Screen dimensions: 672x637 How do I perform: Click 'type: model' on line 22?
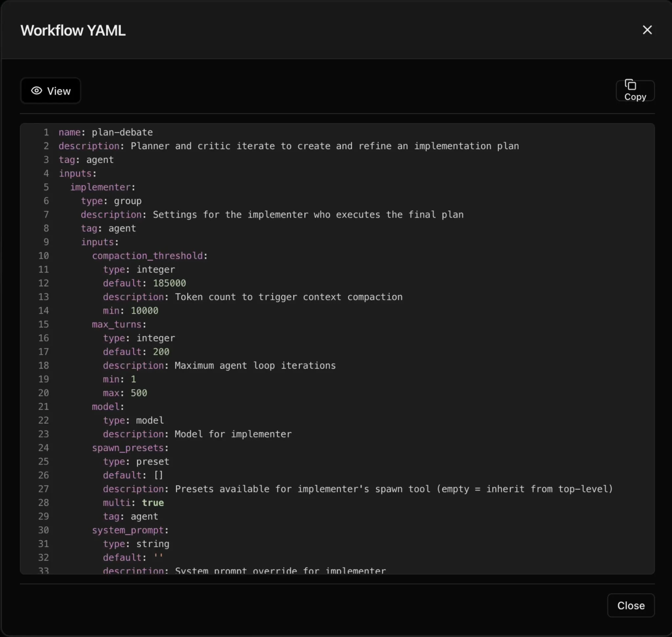(134, 421)
